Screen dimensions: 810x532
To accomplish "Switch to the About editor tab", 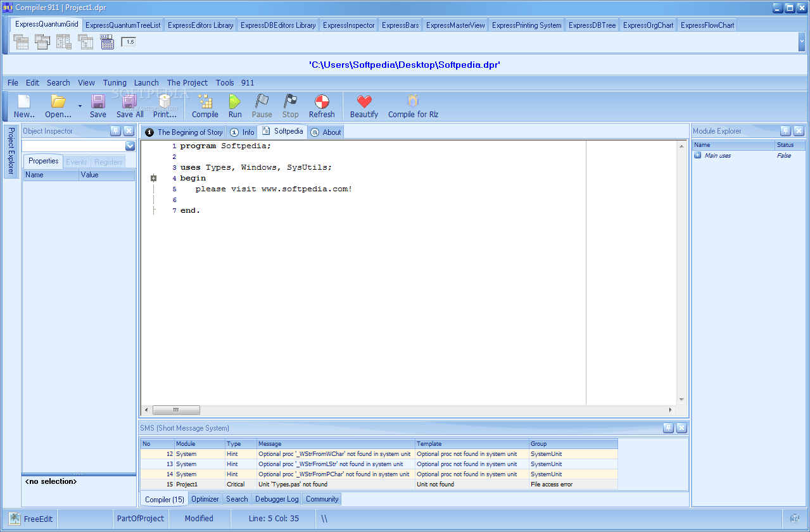I will 326,132.
